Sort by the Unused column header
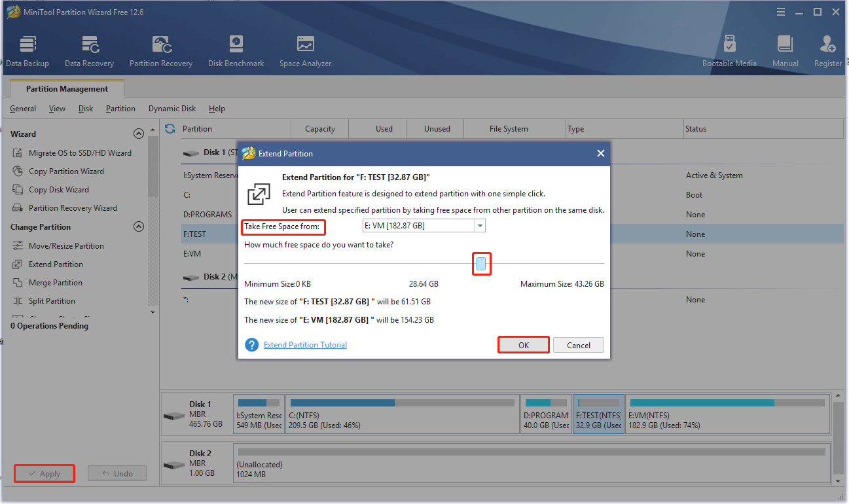The width and height of the screenshot is (849, 504). (437, 129)
